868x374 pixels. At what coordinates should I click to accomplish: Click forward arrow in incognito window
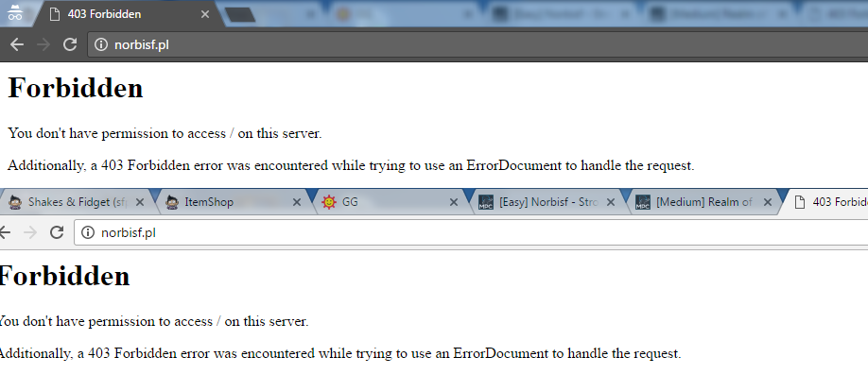43,44
